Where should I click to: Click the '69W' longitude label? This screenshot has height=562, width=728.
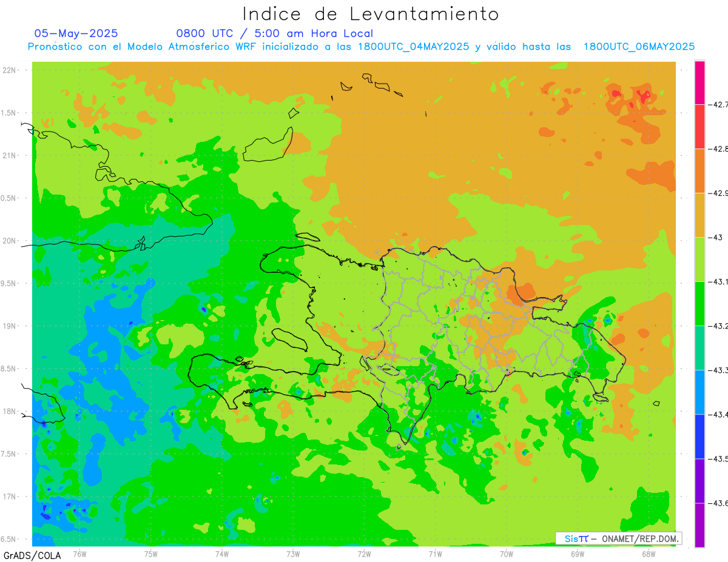tap(577, 554)
